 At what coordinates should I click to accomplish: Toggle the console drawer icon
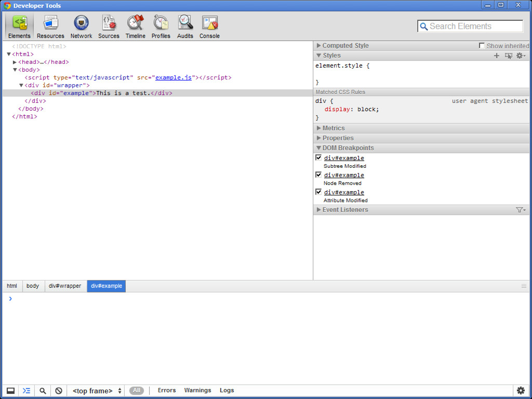click(26, 391)
